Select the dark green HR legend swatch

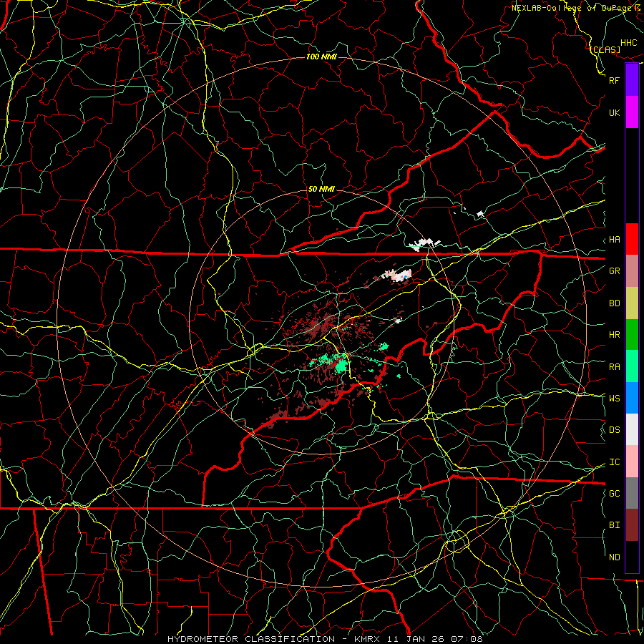pos(632,335)
